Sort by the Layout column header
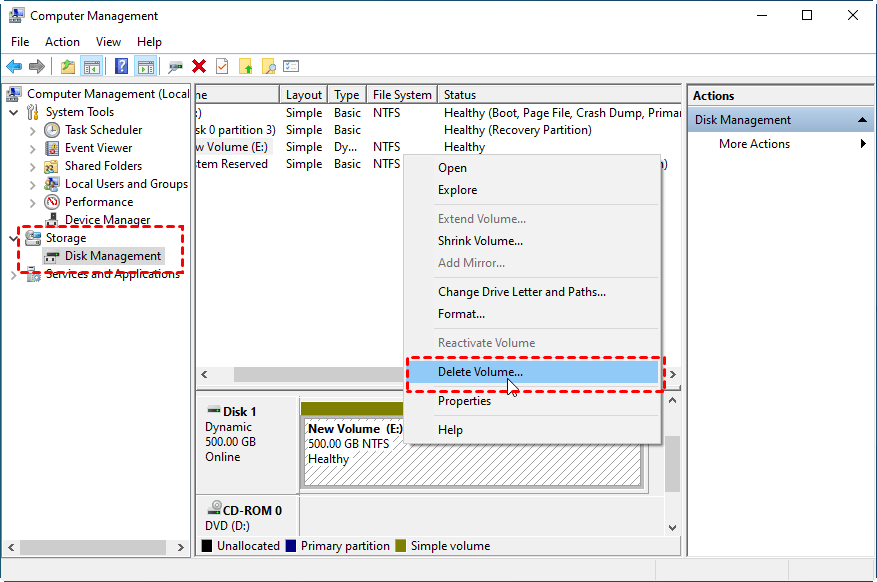877x582 pixels. (304, 94)
